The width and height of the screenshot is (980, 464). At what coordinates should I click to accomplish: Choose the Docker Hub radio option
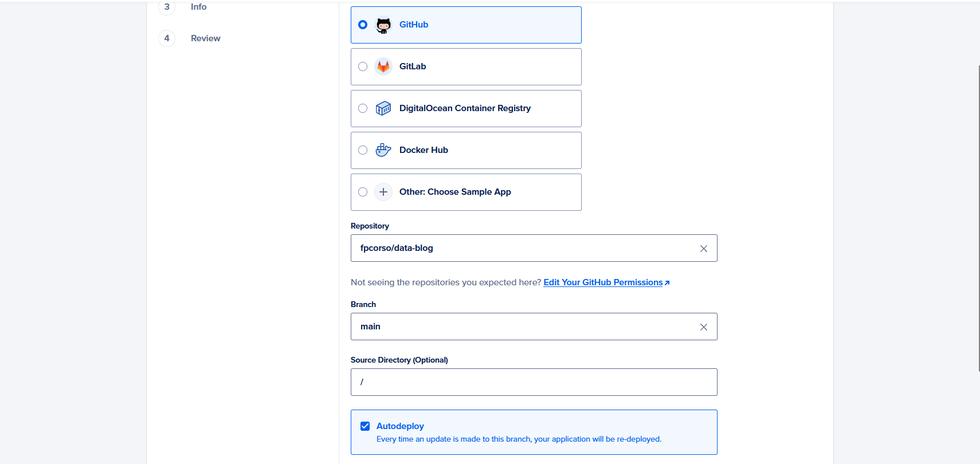363,150
